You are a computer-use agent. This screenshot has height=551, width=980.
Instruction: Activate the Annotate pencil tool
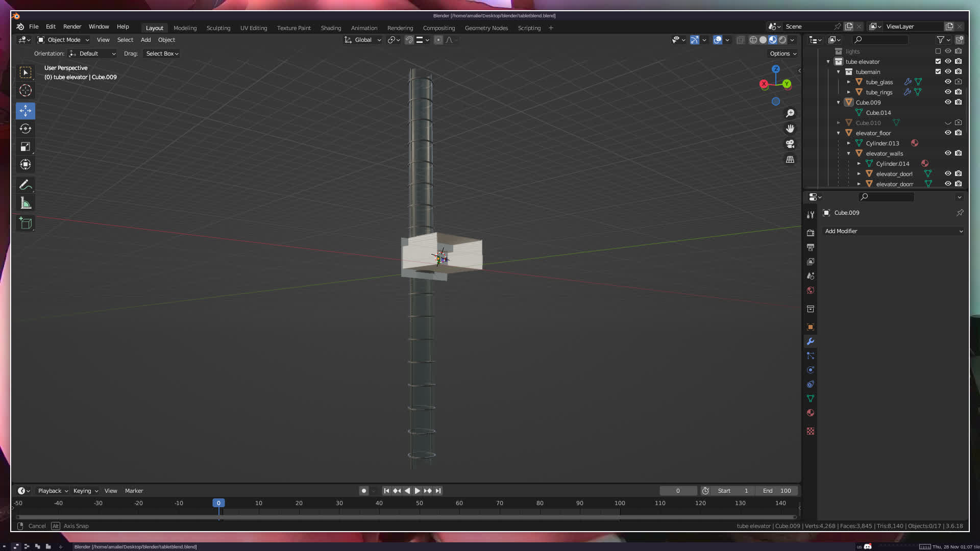pyautogui.click(x=26, y=185)
